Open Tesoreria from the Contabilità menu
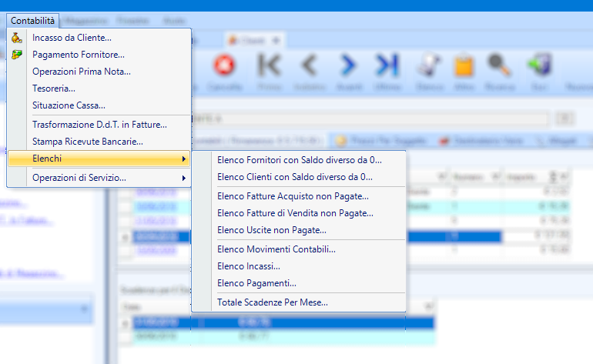593x364 pixels. pyautogui.click(x=54, y=88)
